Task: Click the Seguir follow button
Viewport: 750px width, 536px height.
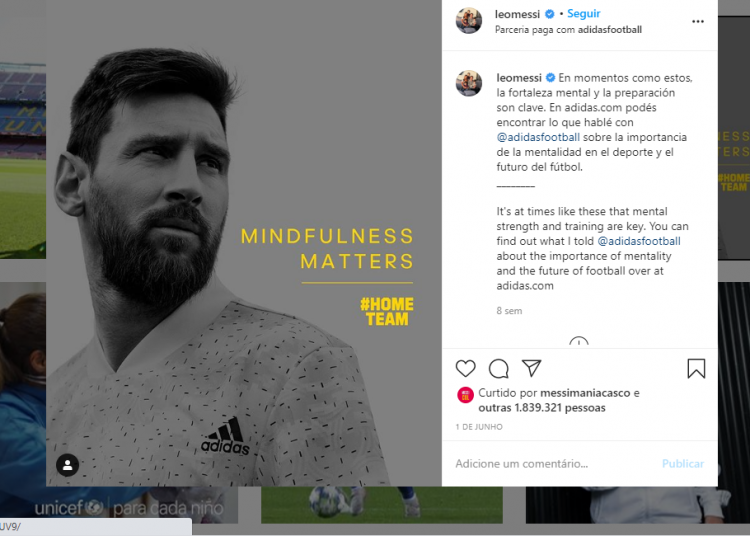Action: (584, 14)
